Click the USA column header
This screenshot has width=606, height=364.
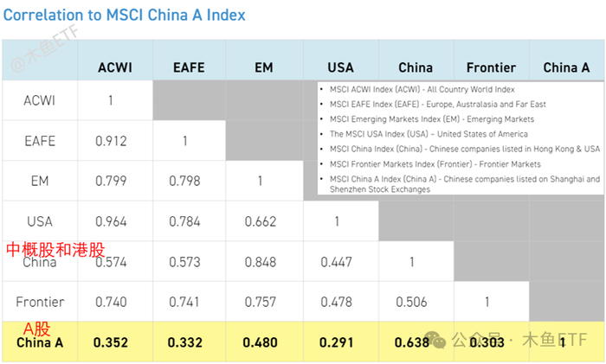[x=341, y=67]
